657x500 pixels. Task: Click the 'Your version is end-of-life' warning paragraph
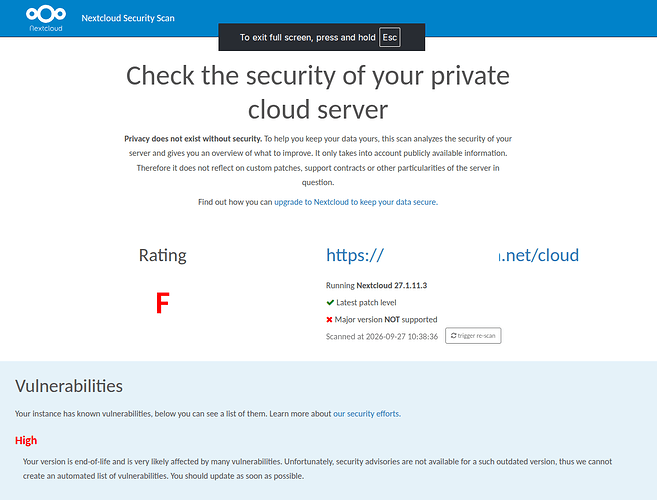coord(317,469)
